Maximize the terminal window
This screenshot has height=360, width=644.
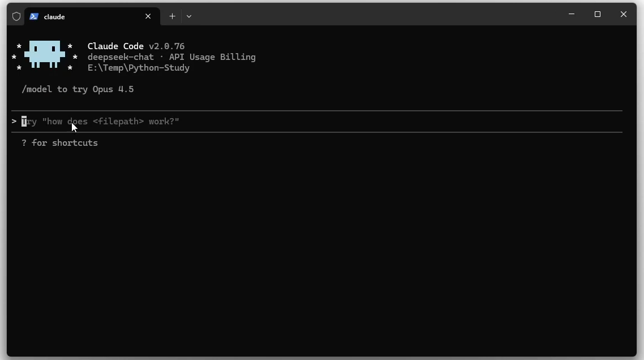tap(598, 14)
